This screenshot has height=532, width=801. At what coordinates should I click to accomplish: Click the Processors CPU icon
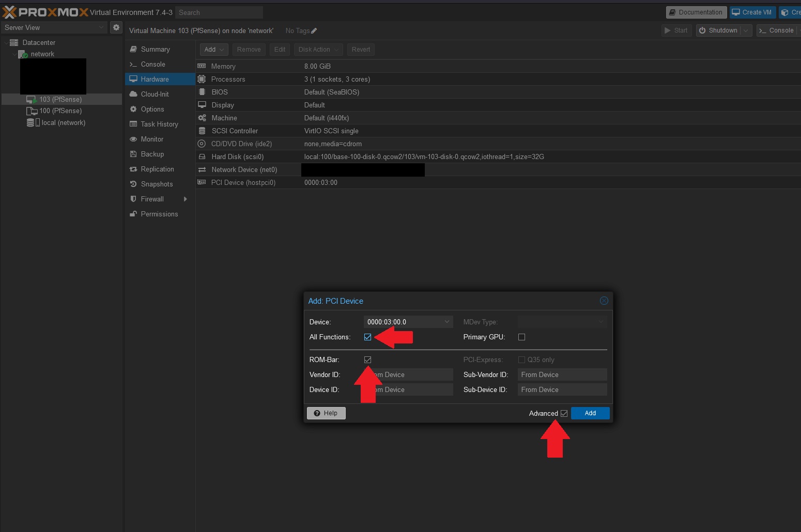(202, 79)
